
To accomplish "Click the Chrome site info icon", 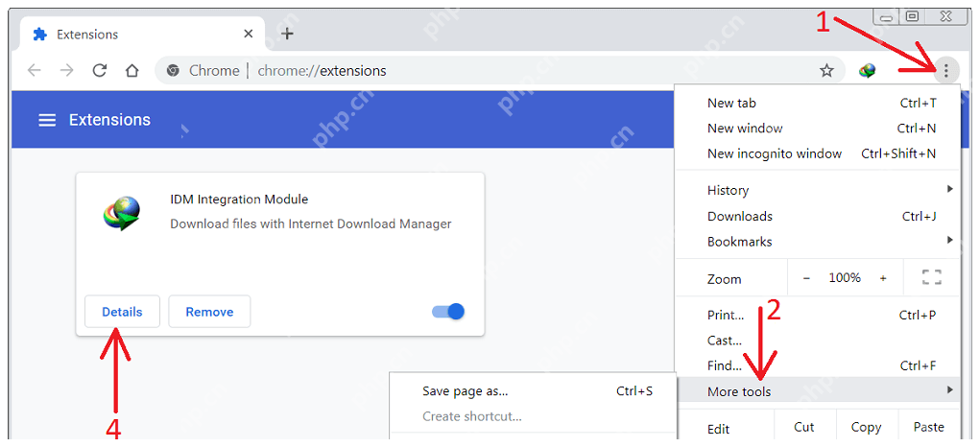I will pos(173,71).
